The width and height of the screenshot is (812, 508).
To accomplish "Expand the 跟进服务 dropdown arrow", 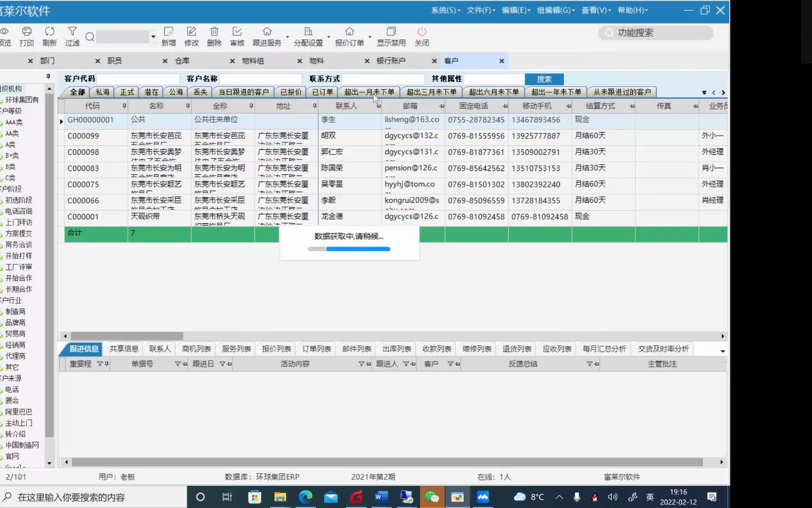I will tap(287, 37).
